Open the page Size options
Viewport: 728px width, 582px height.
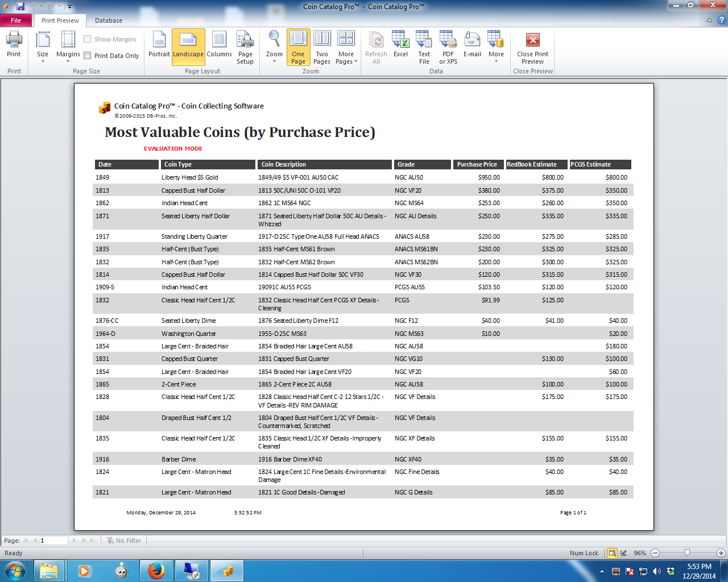(x=43, y=47)
